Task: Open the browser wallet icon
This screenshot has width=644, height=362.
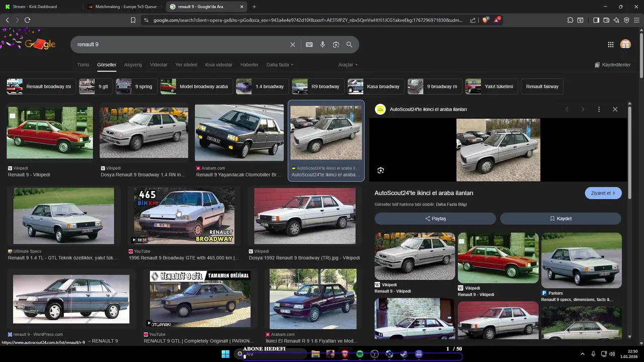Action: click(606, 20)
